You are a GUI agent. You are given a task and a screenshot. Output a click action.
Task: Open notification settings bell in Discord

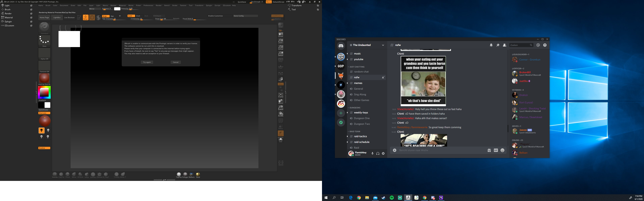pos(491,45)
